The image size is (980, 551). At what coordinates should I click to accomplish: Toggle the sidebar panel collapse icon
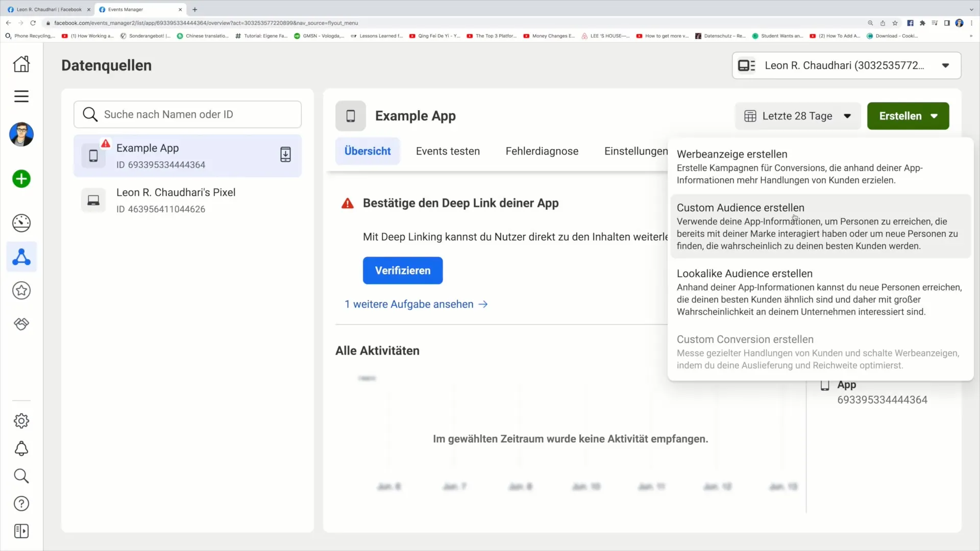(x=21, y=531)
